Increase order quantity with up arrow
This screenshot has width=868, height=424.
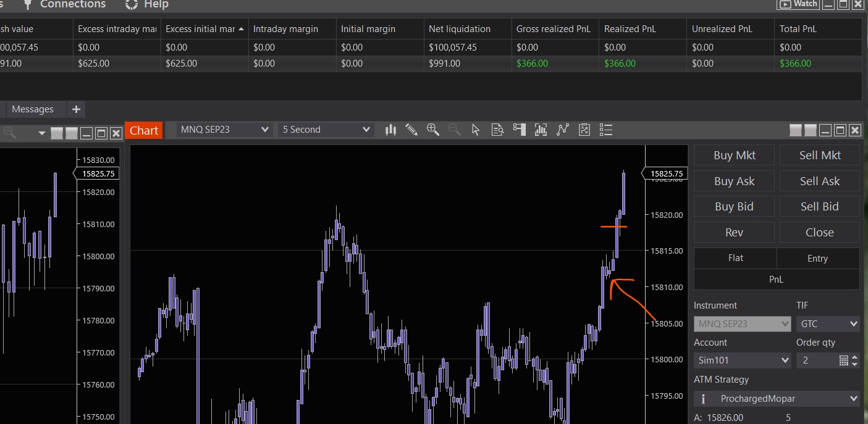[x=855, y=357]
